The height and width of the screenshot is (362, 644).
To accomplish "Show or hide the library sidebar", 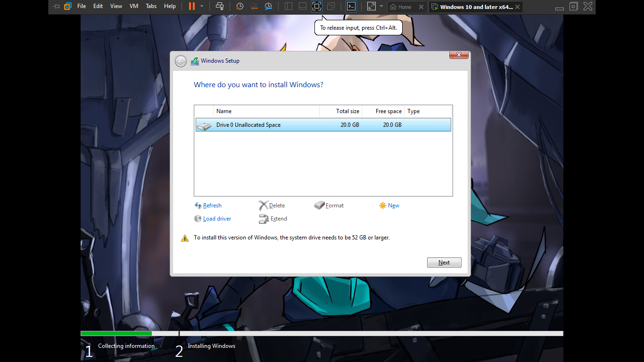I will tap(289, 7).
